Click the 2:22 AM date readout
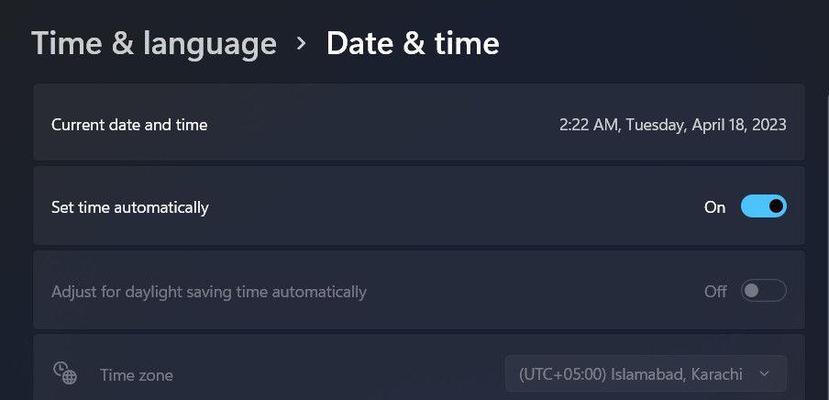This screenshot has width=829, height=400. coord(673,125)
